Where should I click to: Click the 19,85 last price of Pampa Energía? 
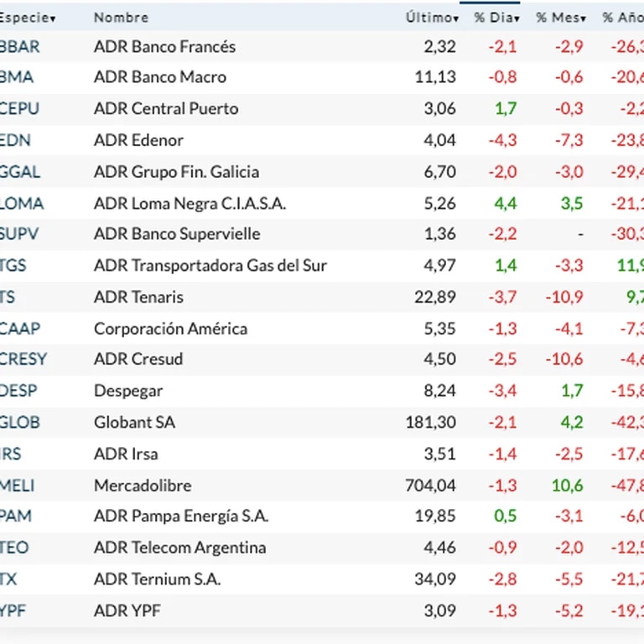(x=435, y=517)
